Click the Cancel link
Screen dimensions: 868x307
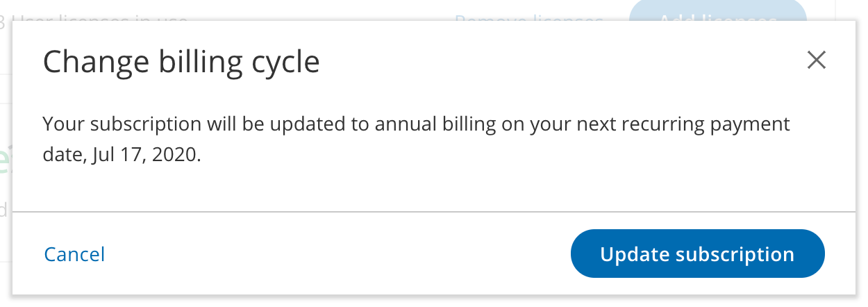tap(74, 254)
